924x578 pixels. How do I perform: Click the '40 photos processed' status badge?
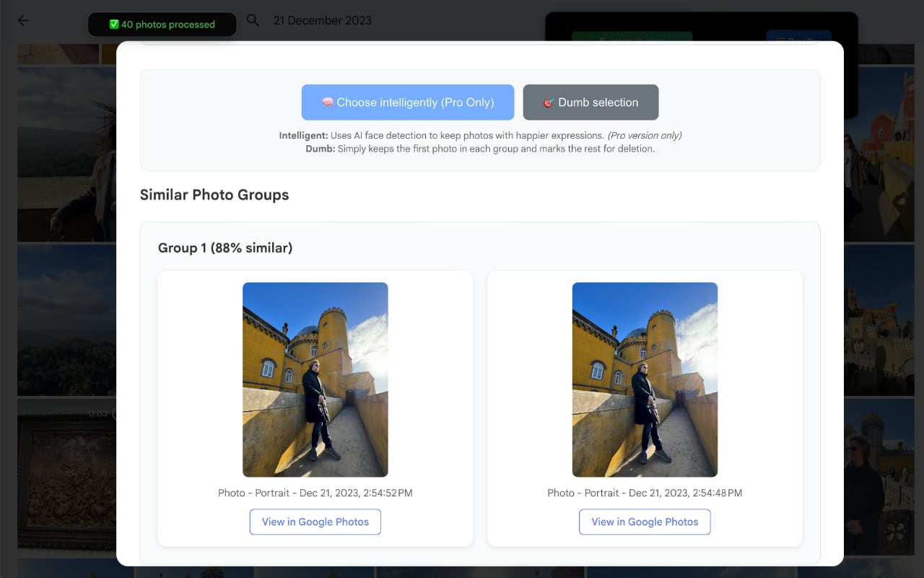point(162,24)
